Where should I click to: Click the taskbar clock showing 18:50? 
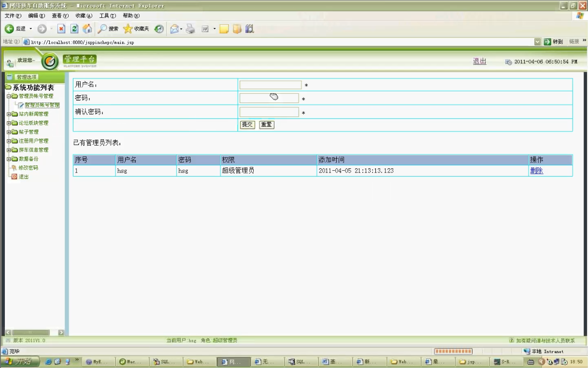[x=576, y=362]
